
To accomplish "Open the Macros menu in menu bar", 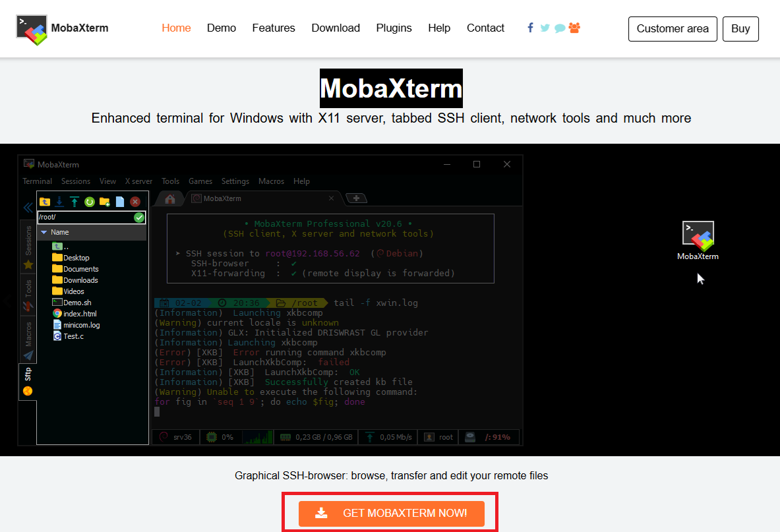I will tap(271, 181).
